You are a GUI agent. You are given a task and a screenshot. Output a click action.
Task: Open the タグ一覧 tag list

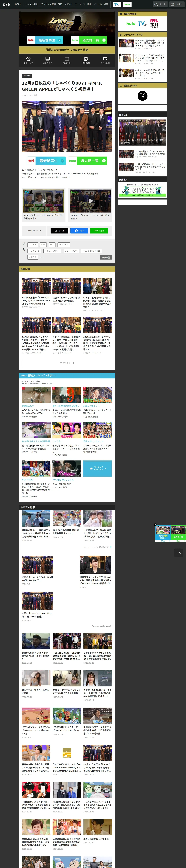106,258
